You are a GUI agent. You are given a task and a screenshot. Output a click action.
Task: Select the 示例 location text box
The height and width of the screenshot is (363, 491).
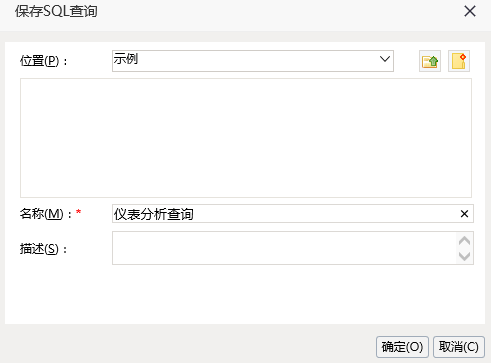[253, 61]
